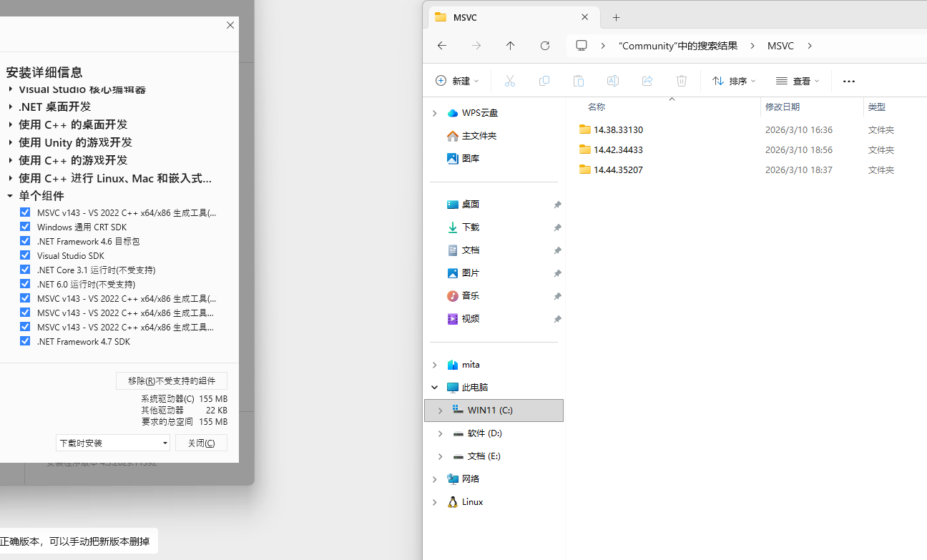Unpin 桌面 using its pin icon
The image size is (927, 560).
pos(557,205)
